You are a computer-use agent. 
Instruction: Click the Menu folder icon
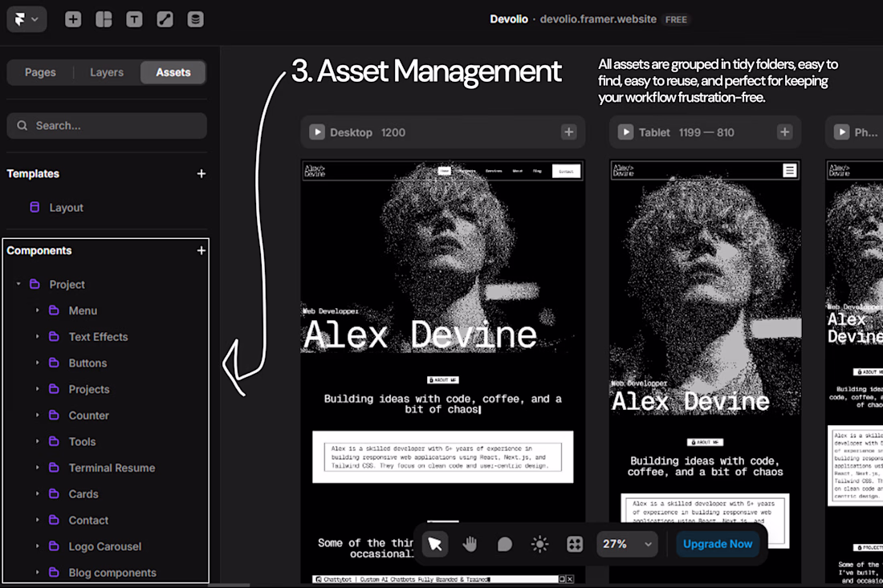pos(54,310)
